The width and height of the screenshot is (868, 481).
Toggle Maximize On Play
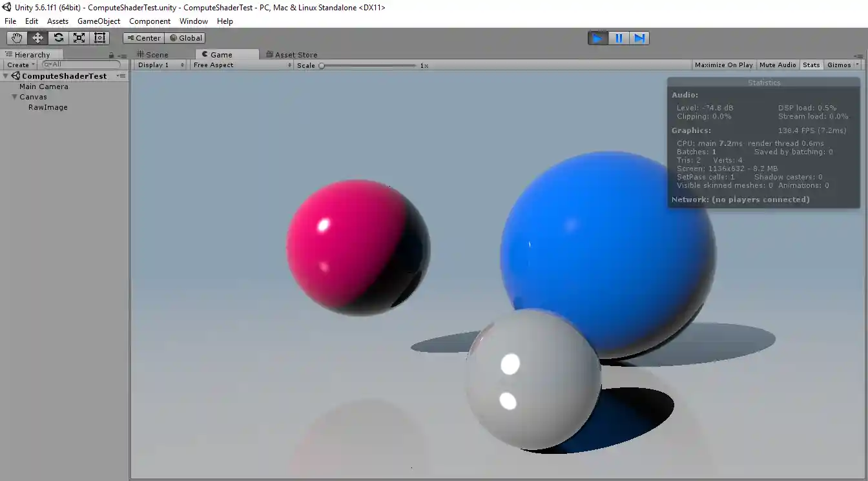click(723, 65)
